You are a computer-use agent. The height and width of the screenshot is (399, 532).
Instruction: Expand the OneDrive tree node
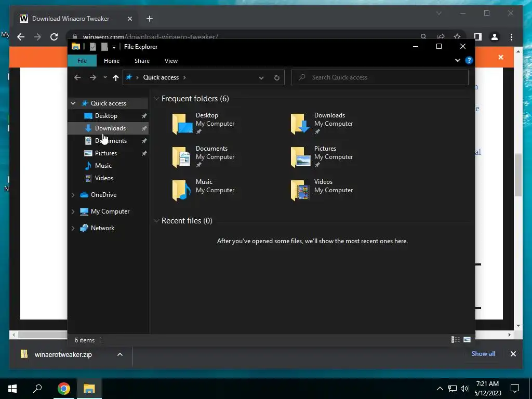click(73, 195)
